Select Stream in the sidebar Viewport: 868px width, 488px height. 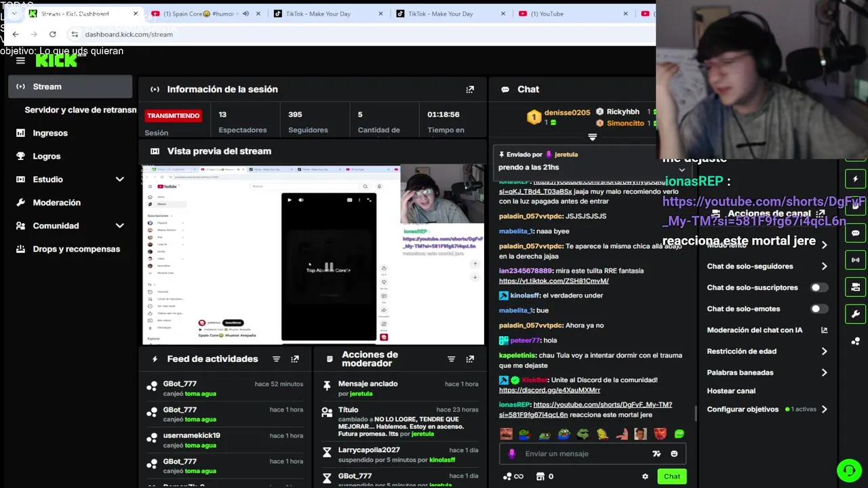pos(71,87)
